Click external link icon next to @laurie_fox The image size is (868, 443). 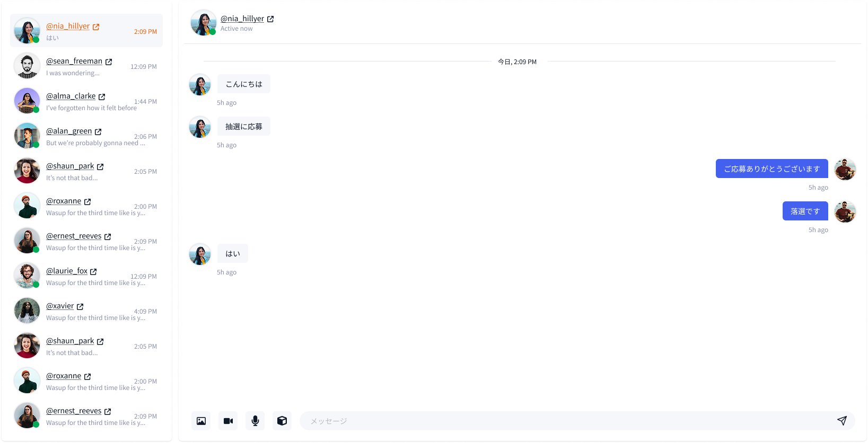coord(93,272)
